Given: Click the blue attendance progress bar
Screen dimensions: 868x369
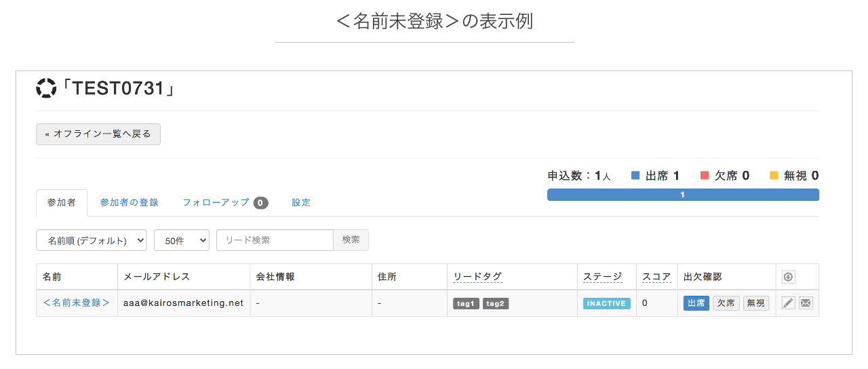Looking at the screenshot, I should (x=683, y=195).
